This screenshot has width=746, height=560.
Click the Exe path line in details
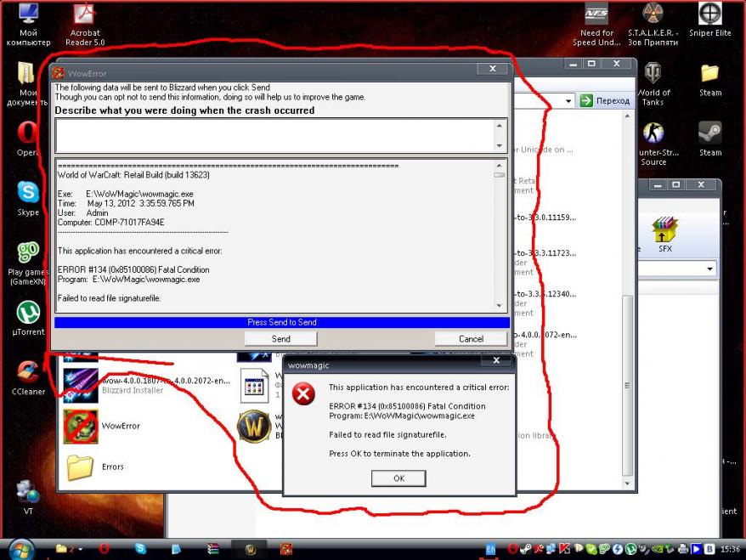[125, 194]
